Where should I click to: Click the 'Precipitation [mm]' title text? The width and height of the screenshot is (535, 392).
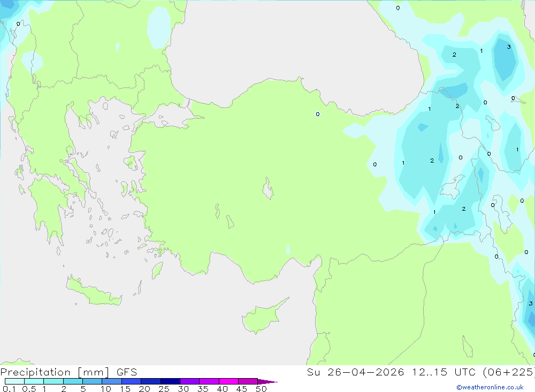pos(55,372)
